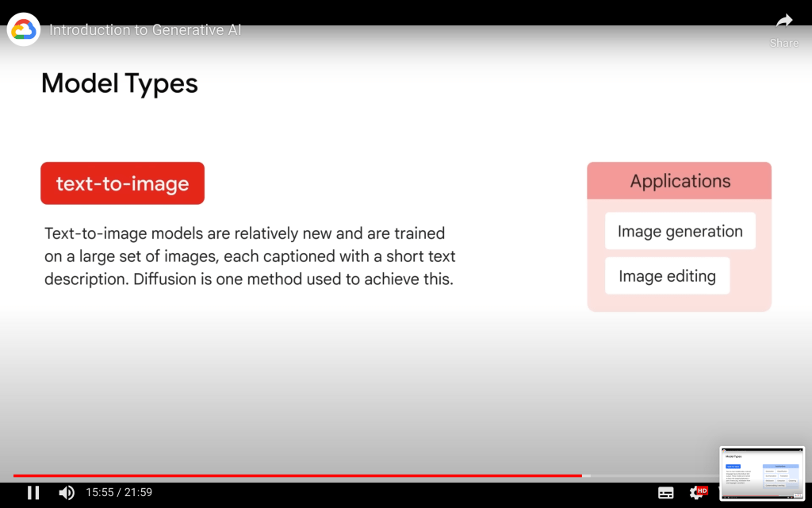Click the red 'text-to-image' label
This screenshot has width=812, height=508.
[122, 183]
